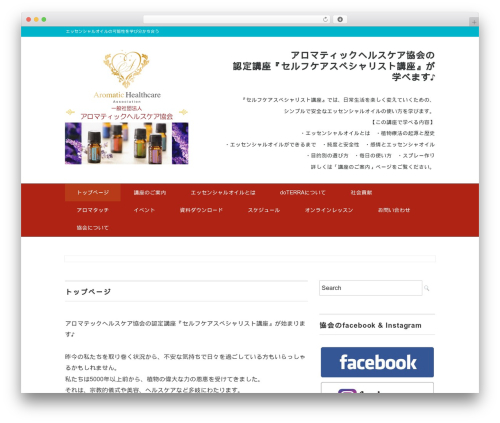Click the セルフケアスペシャリスト講座 header title
The image size is (500, 423).
click(333, 66)
